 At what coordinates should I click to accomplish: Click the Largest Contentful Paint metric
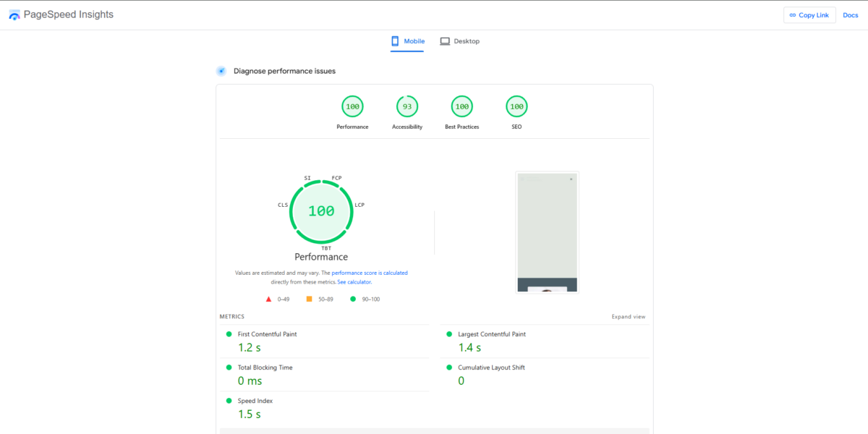(491, 334)
